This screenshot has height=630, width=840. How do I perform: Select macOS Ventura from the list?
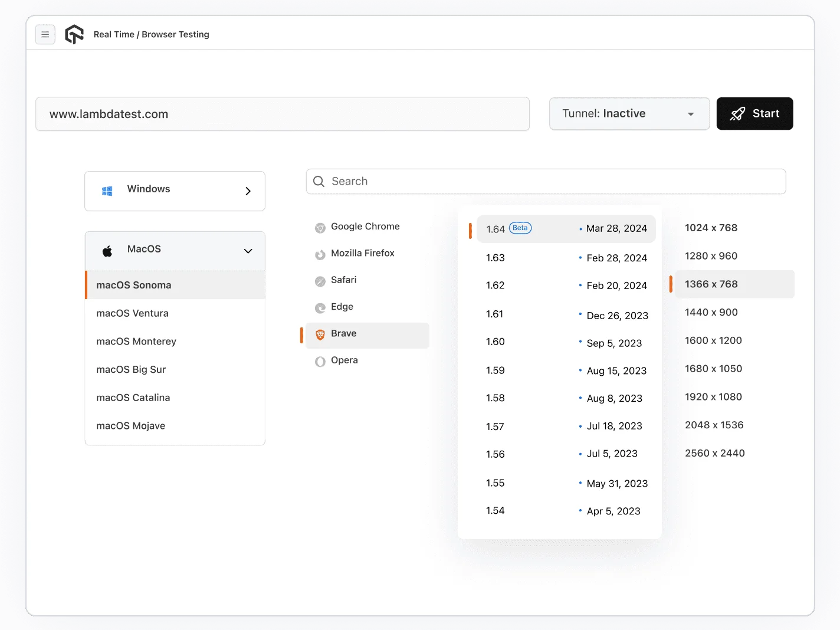(133, 313)
